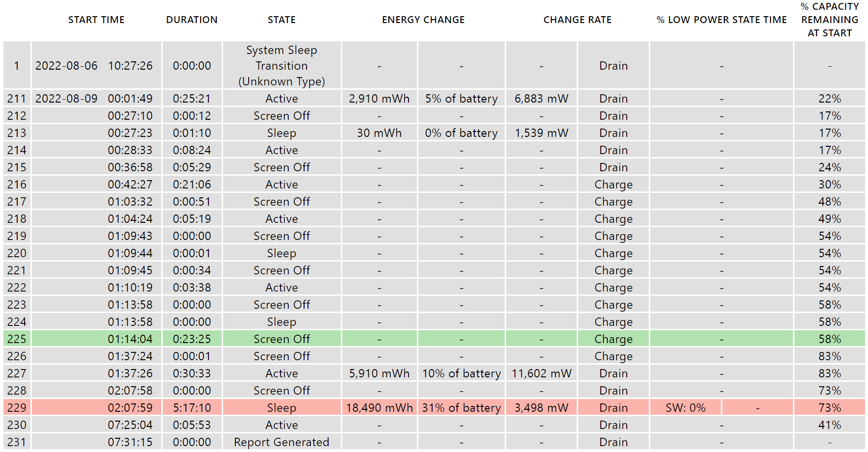
Task: Click the Charge cell in row 216
Action: [x=613, y=184]
